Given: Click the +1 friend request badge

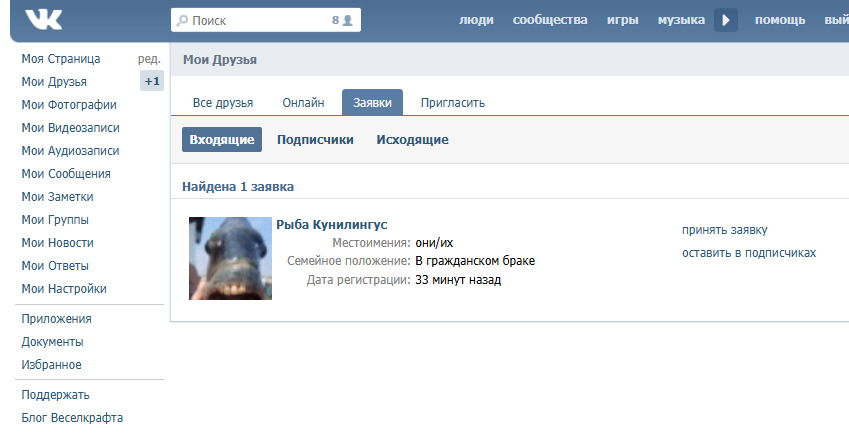Looking at the screenshot, I should coord(152,82).
